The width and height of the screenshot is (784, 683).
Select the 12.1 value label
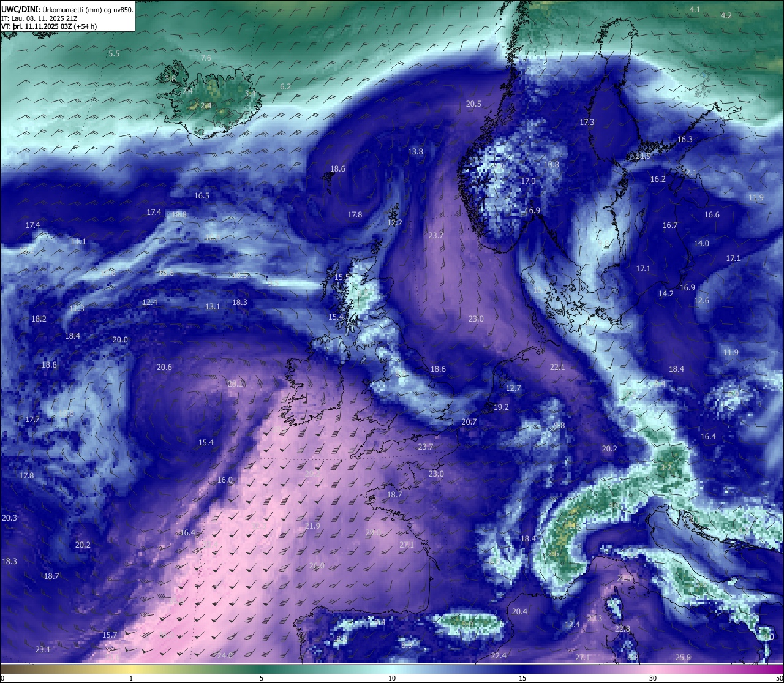689,172
